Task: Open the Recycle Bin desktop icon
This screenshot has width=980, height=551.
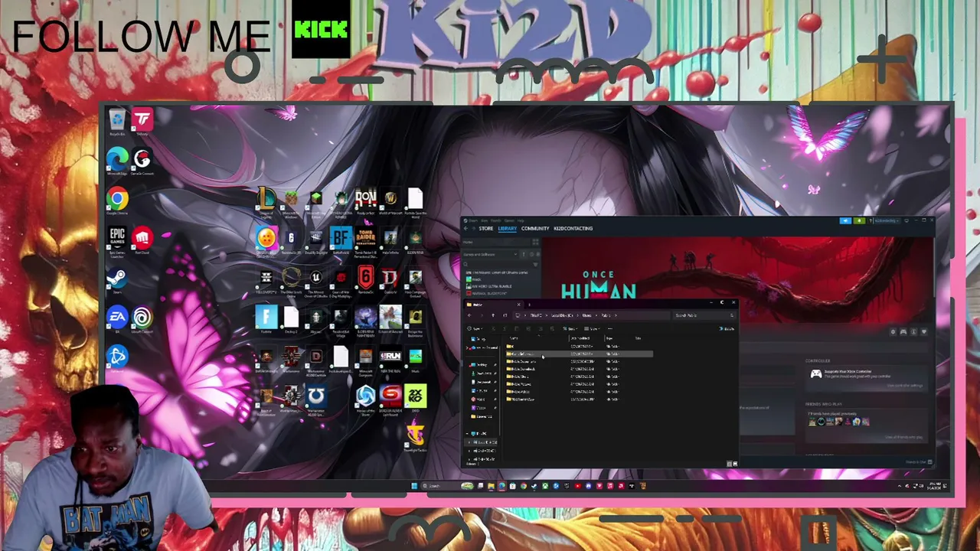Action: click(117, 121)
